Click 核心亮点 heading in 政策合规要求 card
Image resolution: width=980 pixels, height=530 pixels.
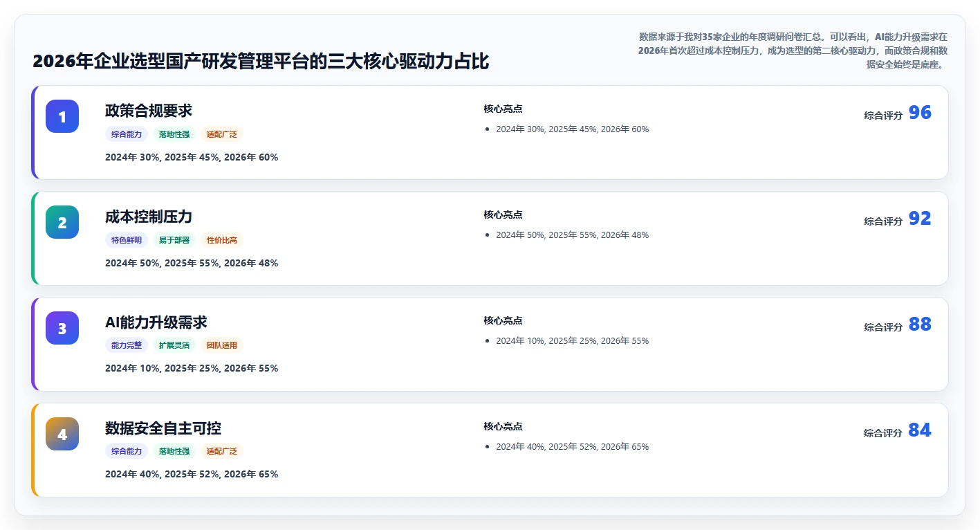click(503, 109)
